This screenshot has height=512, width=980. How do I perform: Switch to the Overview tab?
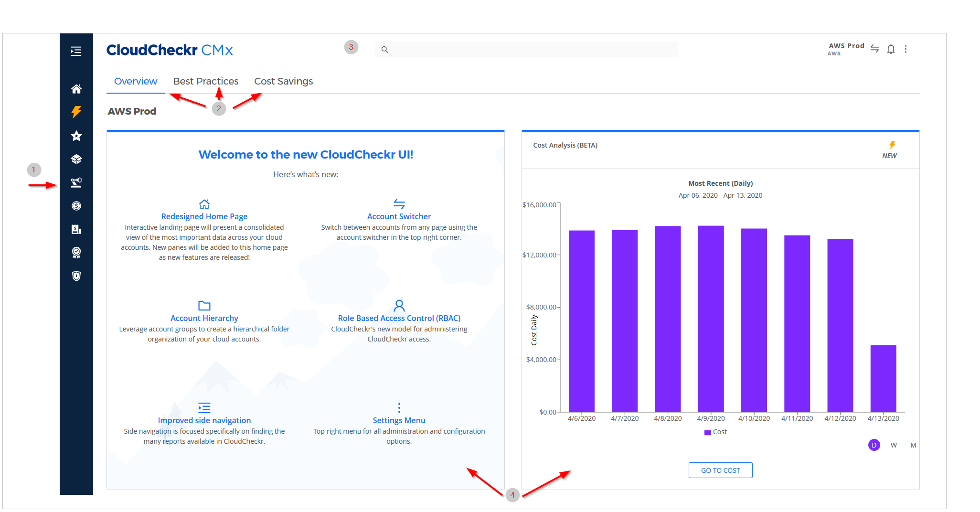pyautogui.click(x=136, y=81)
